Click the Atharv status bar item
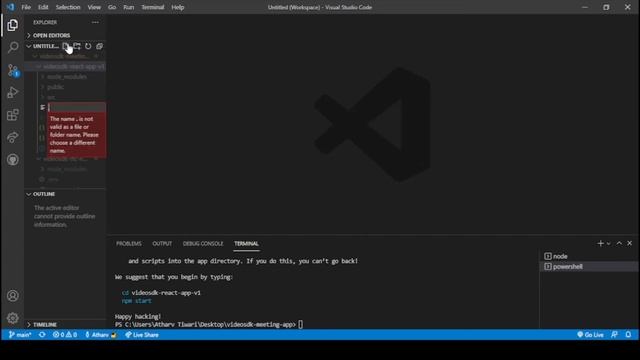The image size is (640, 360). click(100, 335)
